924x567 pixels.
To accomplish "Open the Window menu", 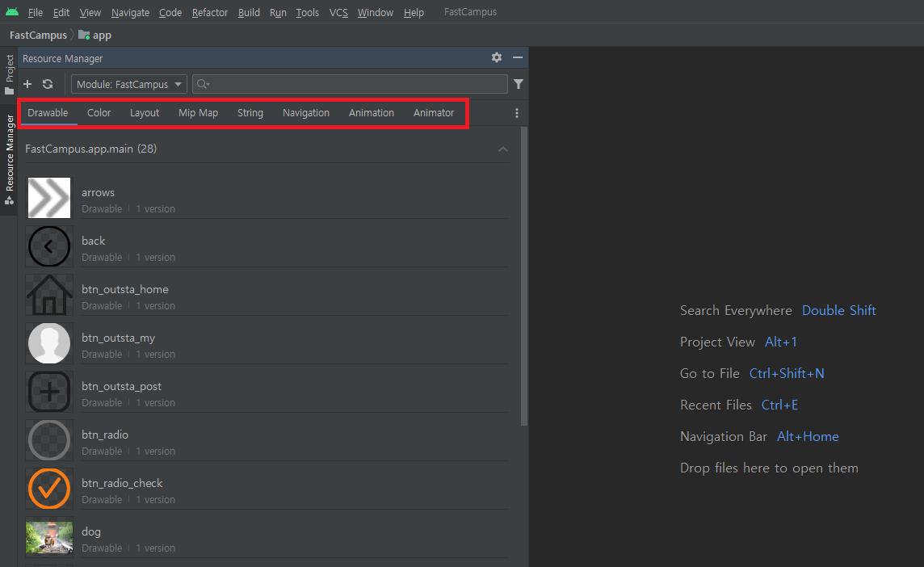I will [x=376, y=12].
